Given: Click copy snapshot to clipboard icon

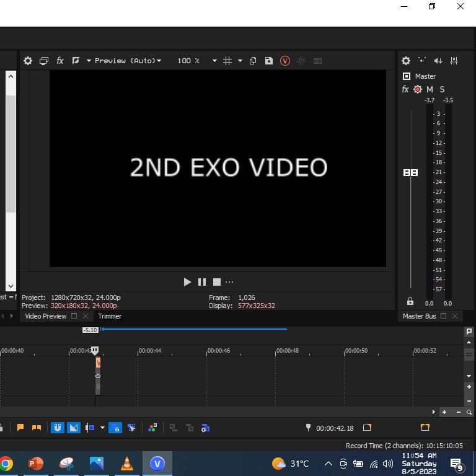Looking at the screenshot, I should coord(253,61).
